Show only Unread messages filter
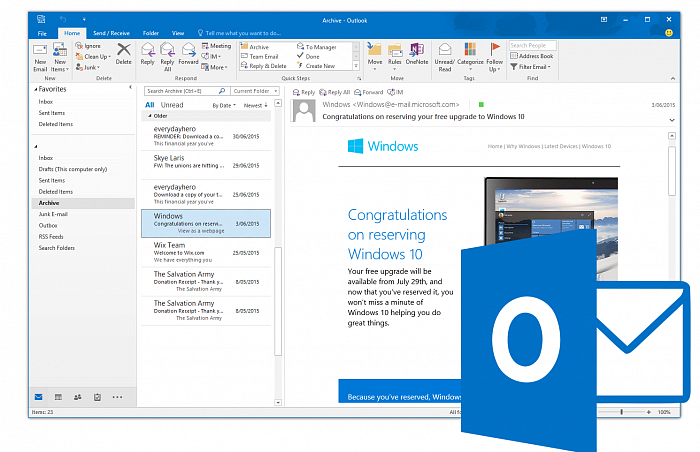The width and height of the screenshot is (700, 452). click(x=172, y=105)
